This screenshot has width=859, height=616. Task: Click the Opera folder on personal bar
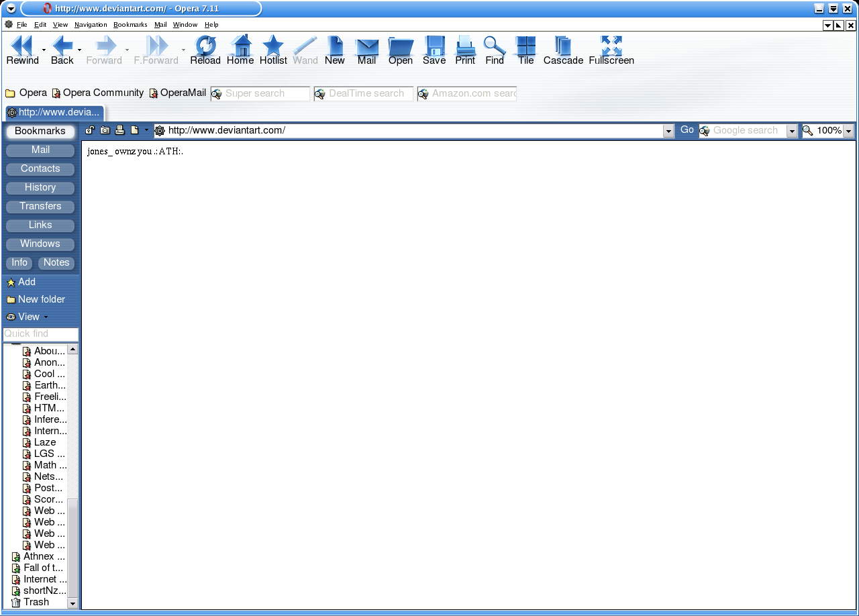tap(26, 93)
